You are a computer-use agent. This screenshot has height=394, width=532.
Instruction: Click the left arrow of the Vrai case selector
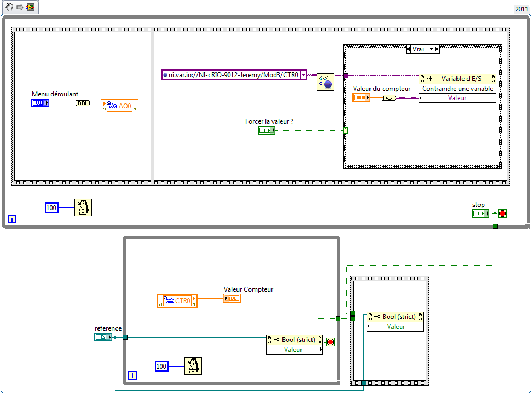coord(408,49)
